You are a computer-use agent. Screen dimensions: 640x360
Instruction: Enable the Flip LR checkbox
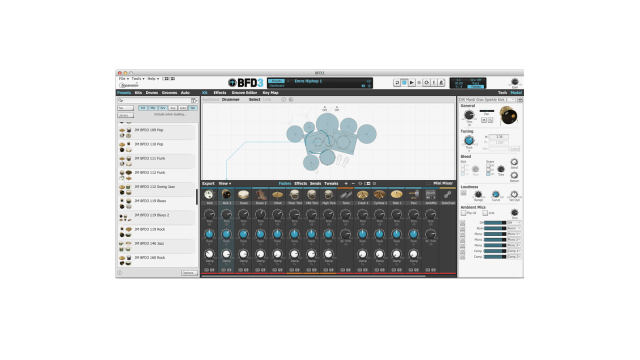[x=463, y=213]
